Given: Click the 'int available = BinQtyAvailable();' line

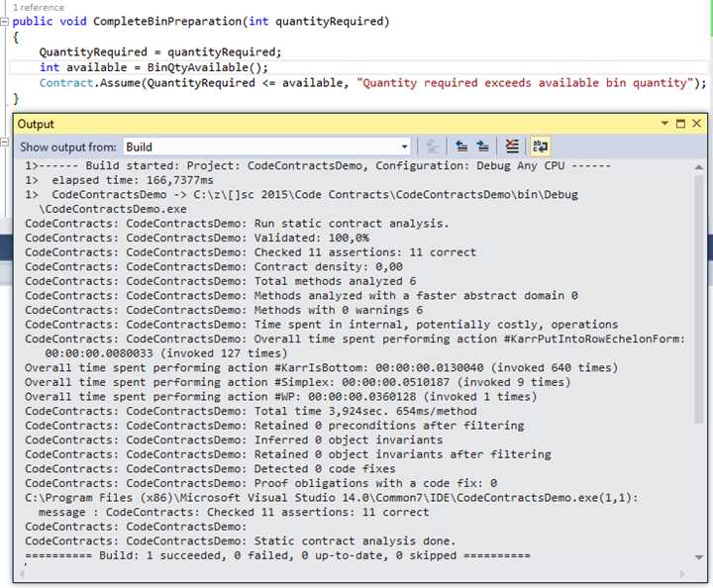Looking at the screenshot, I should click(153, 67).
